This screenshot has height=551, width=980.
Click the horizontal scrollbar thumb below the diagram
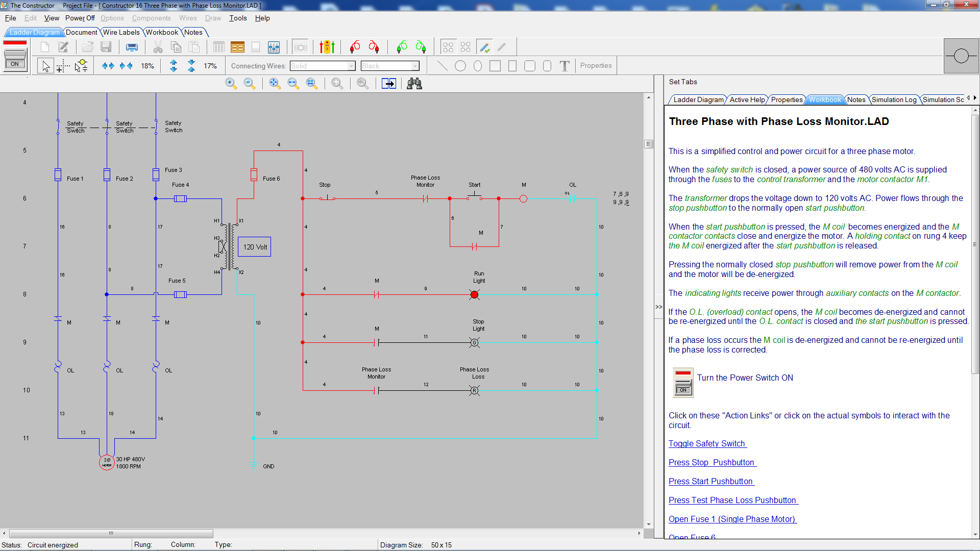111,533
